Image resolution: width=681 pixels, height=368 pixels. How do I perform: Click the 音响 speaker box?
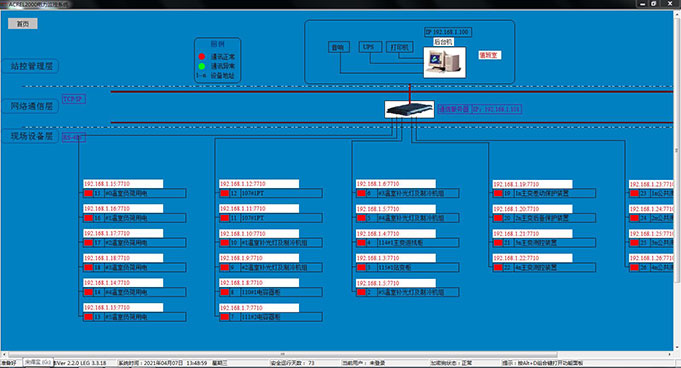[x=338, y=47]
